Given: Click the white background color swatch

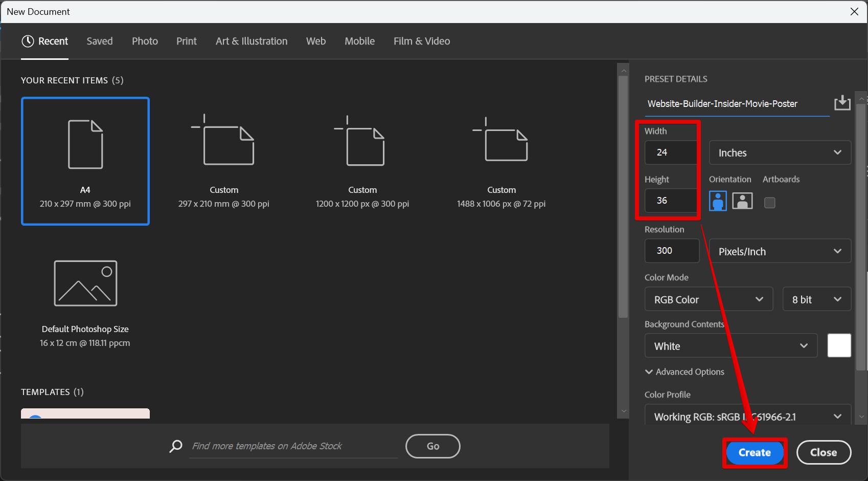Looking at the screenshot, I should [x=839, y=345].
